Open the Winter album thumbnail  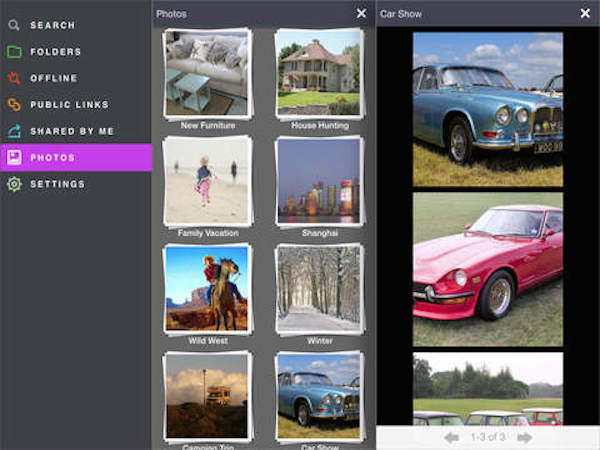pos(320,289)
